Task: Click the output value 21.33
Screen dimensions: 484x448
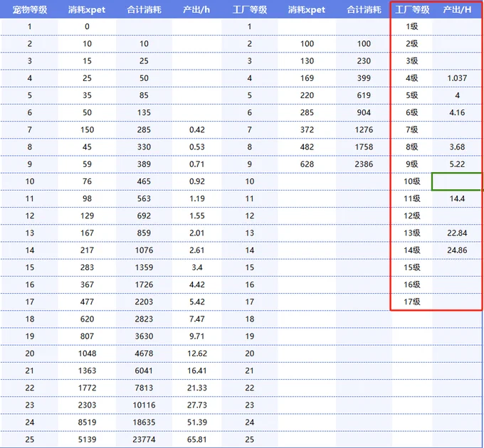Action: [x=197, y=388]
